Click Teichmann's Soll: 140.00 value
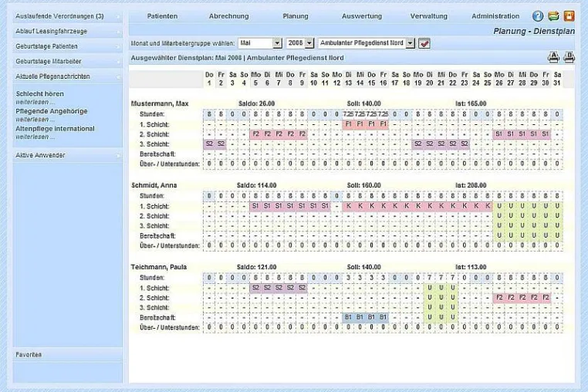 pyautogui.click(x=363, y=267)
